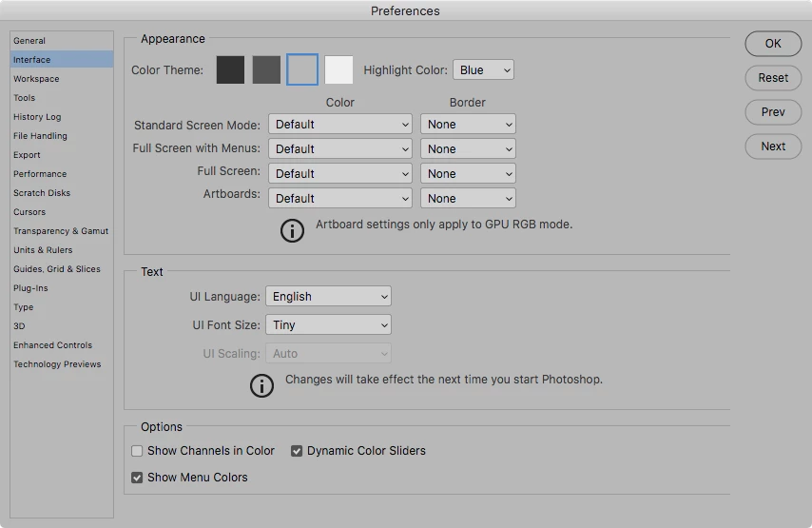
Task: Disable Dynamic Color Sliders checkbox
Action: click(x=297, y=451)
